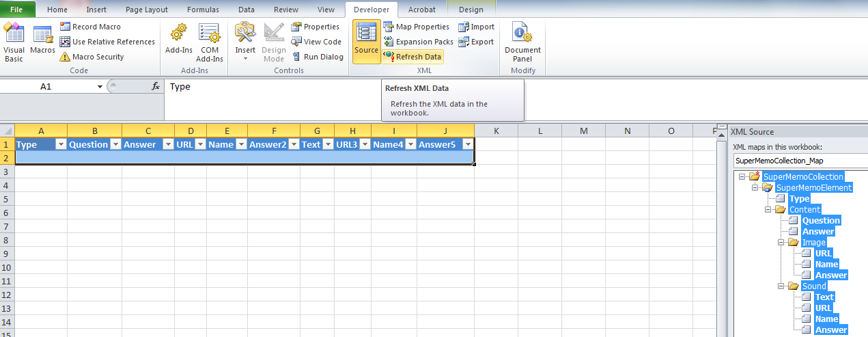
Task: Open COM Add-Ins dialog
Action: click(x=210, y=42)
